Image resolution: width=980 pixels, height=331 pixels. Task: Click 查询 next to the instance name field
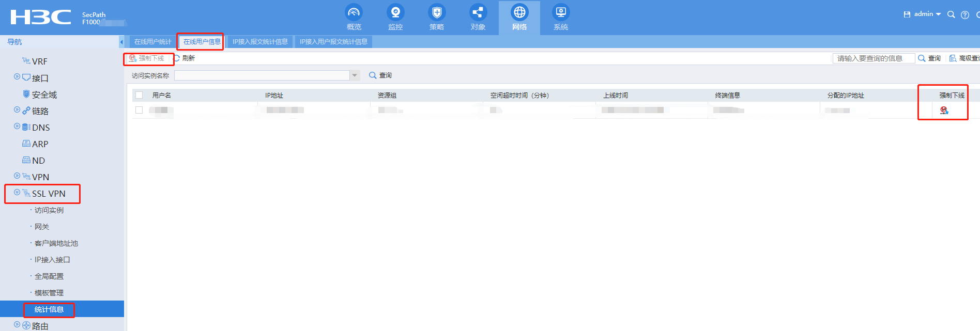[x=380, y=75]
